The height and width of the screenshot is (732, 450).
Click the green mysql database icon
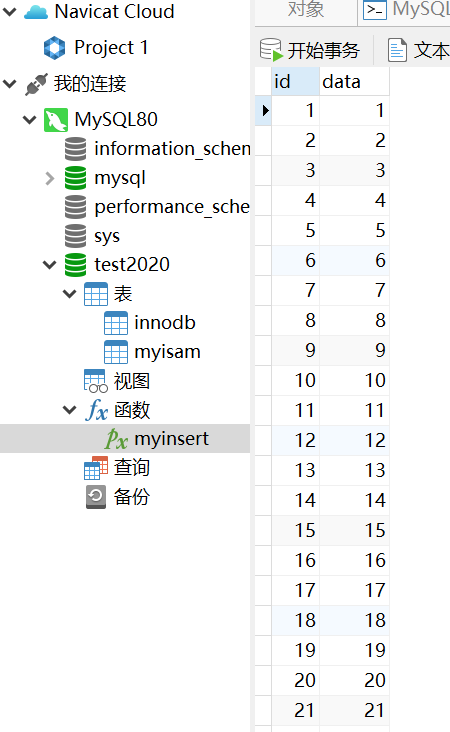point(75,178)
